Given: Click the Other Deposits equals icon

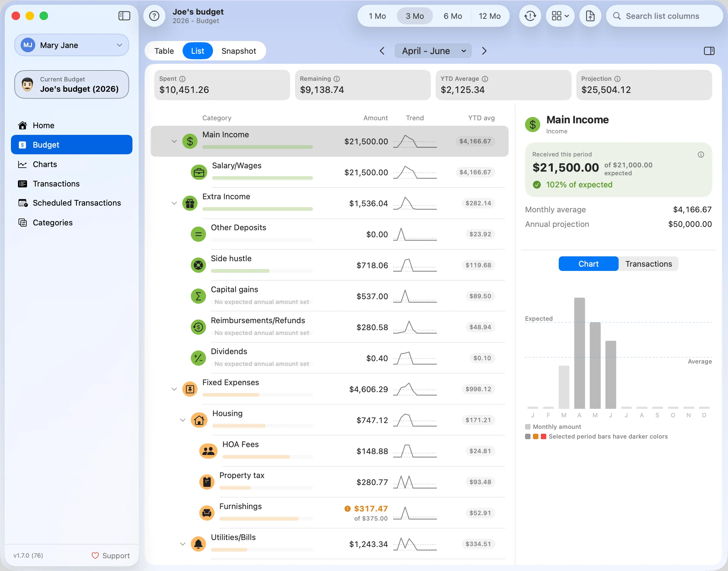Looking at the screenshot, I should point(198,234).
